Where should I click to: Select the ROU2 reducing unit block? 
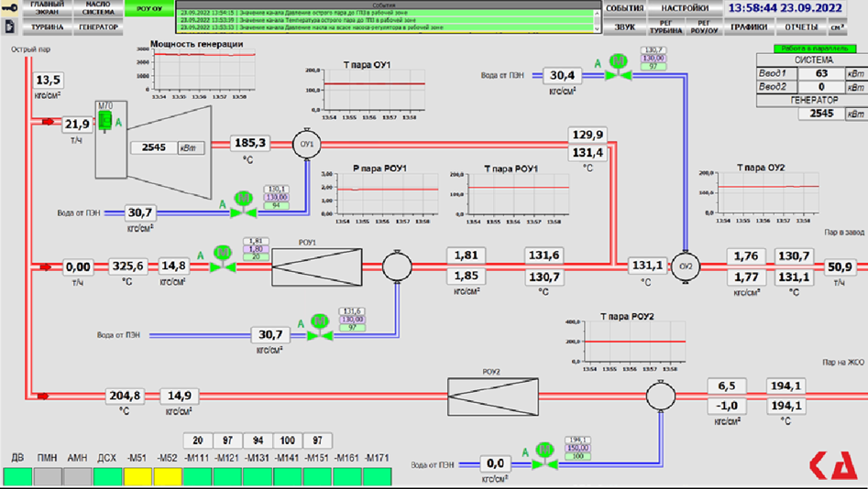493,397
